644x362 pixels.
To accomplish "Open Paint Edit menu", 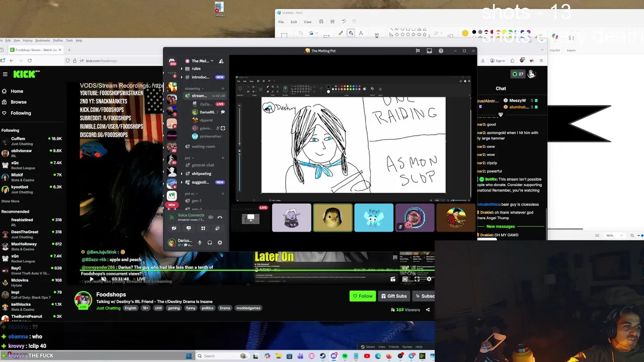I will [x=293, y=22].
